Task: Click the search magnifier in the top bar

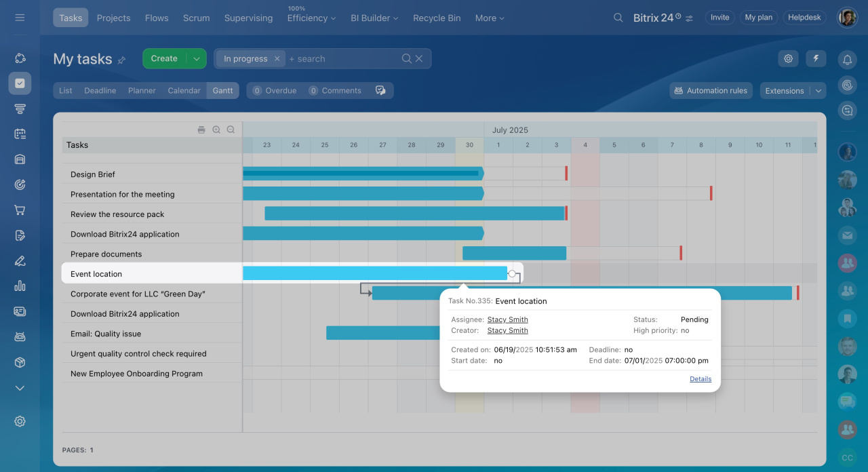Action: click(618, 18)
